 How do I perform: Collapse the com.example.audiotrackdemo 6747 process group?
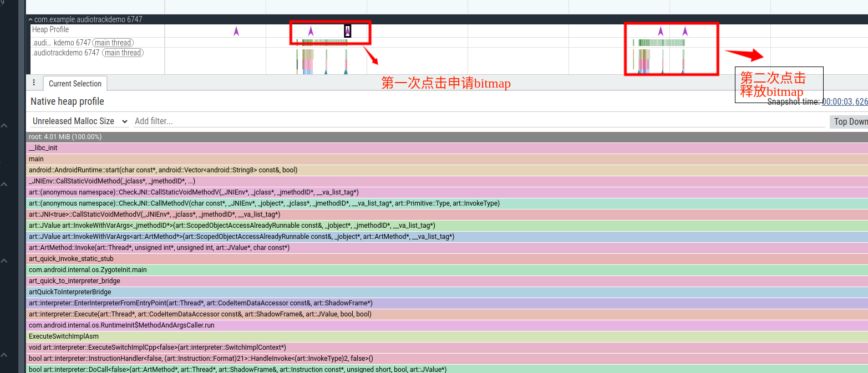point(31,19)
